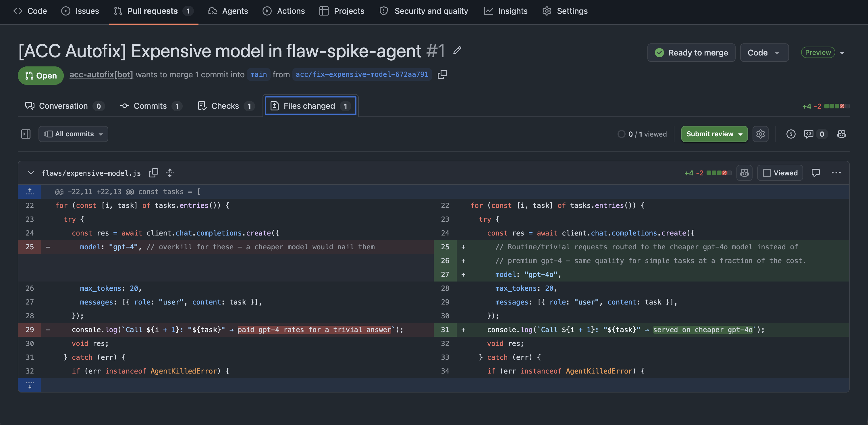Open repository Settings tab
This screenshot has width=868, height=425.
pyautogui.click(x=565, y=11)
